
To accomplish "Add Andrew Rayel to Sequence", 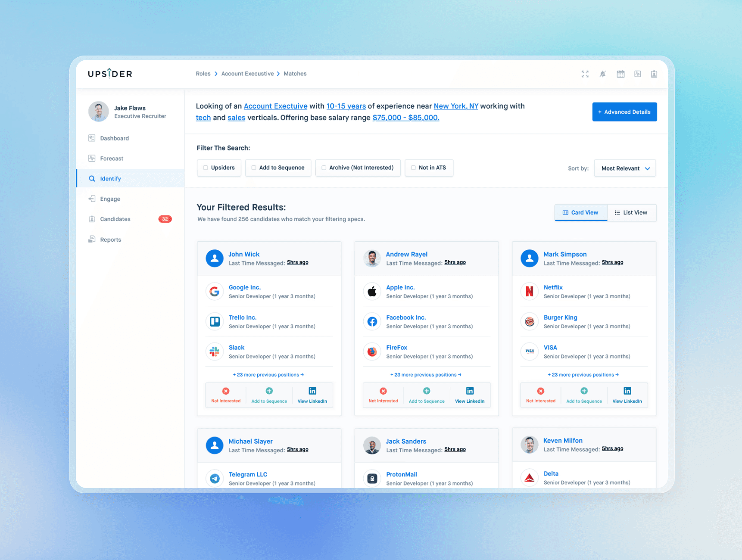I will coord(427,395).
